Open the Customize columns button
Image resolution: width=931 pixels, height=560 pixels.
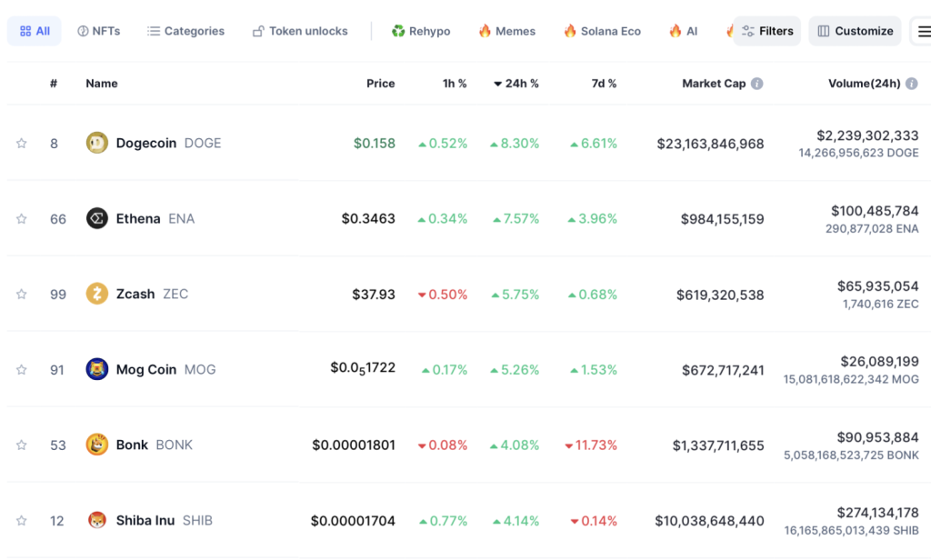(855, 31)
